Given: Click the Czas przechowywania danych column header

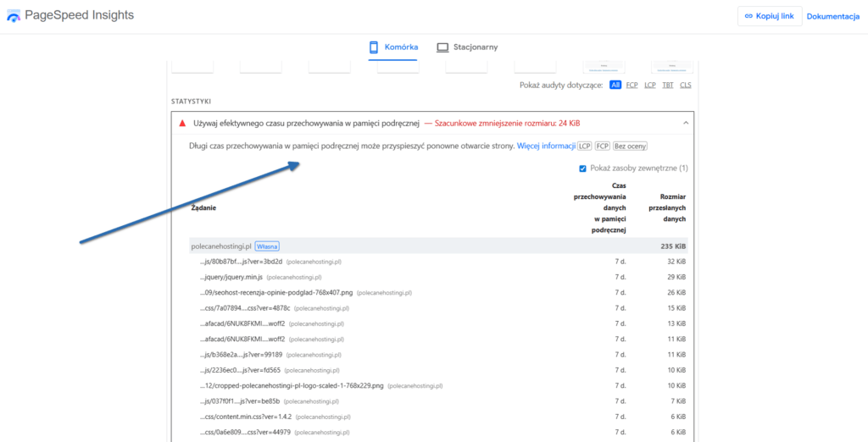Looking at the screenshot, I should pos(599,208).
